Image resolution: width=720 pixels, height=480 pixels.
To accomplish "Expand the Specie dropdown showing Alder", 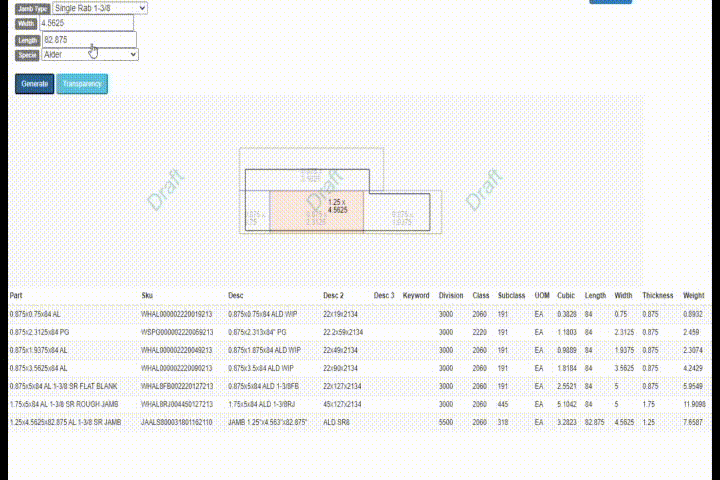I will pos(89,54).
